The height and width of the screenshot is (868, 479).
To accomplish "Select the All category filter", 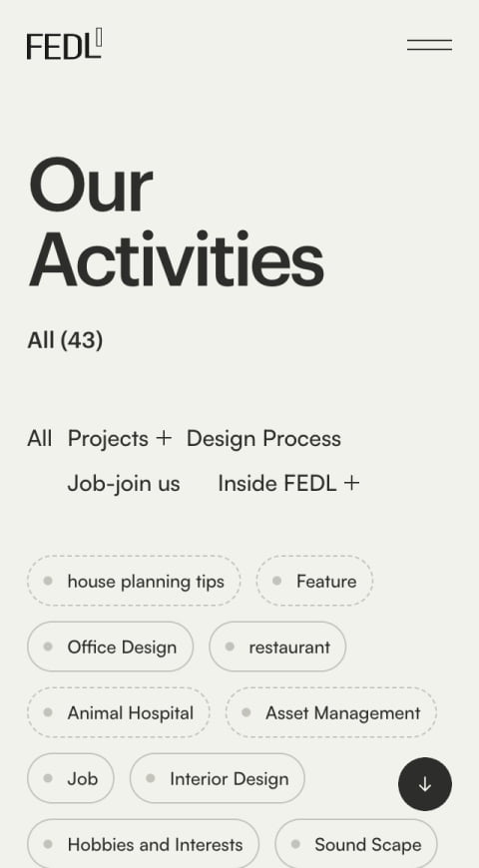I will pyautogui.click(x=39, y=438).
